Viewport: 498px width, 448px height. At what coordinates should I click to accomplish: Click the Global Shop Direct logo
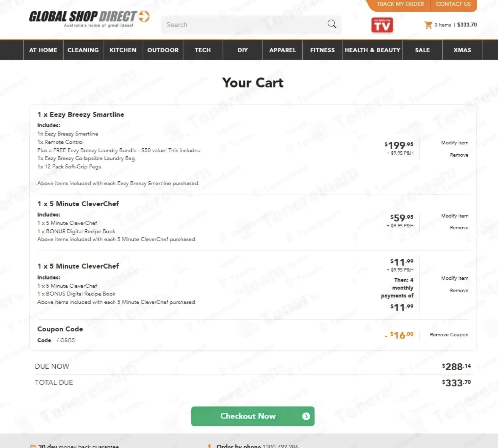click(89, 19)
